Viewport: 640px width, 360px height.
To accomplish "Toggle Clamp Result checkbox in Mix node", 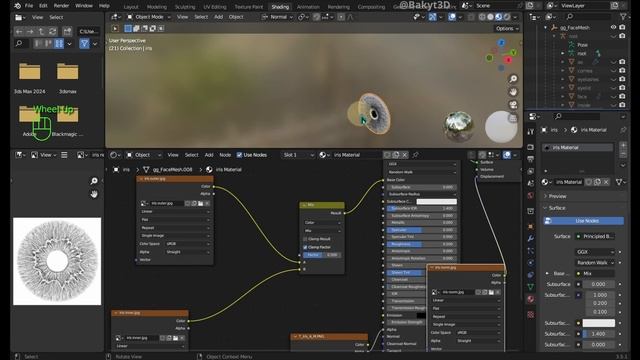I will coord(305,239).
